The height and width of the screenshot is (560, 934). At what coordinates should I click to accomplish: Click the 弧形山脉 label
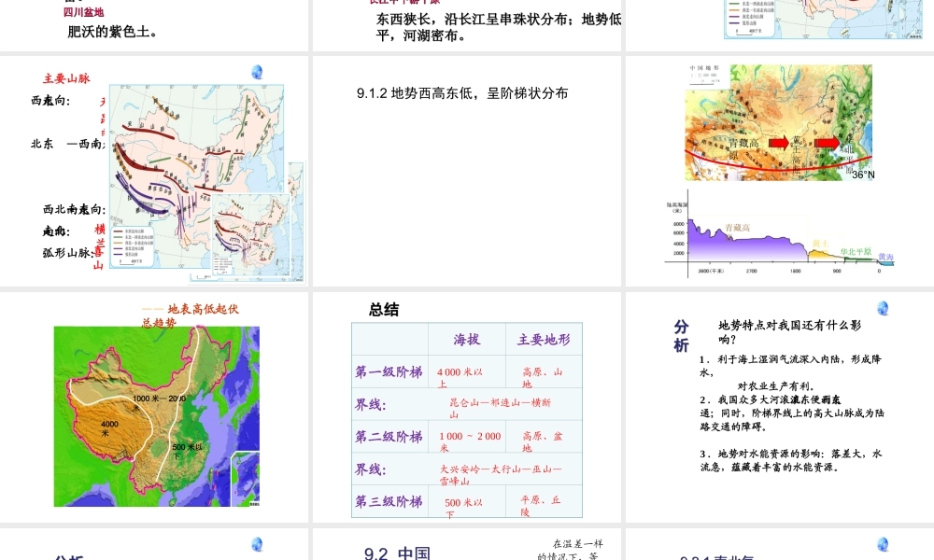[x=68, y=252]
